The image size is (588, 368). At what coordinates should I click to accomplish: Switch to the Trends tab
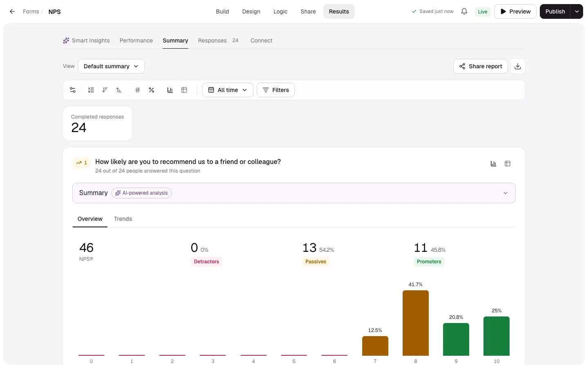123,219
